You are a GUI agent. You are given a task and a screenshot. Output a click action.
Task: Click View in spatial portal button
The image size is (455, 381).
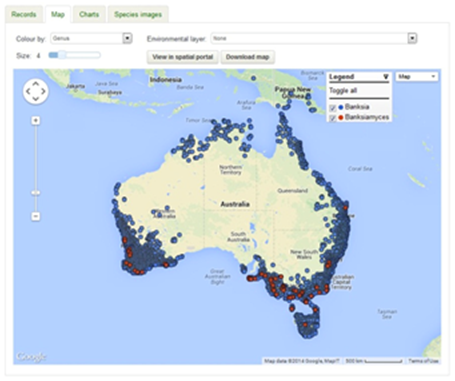183,57
